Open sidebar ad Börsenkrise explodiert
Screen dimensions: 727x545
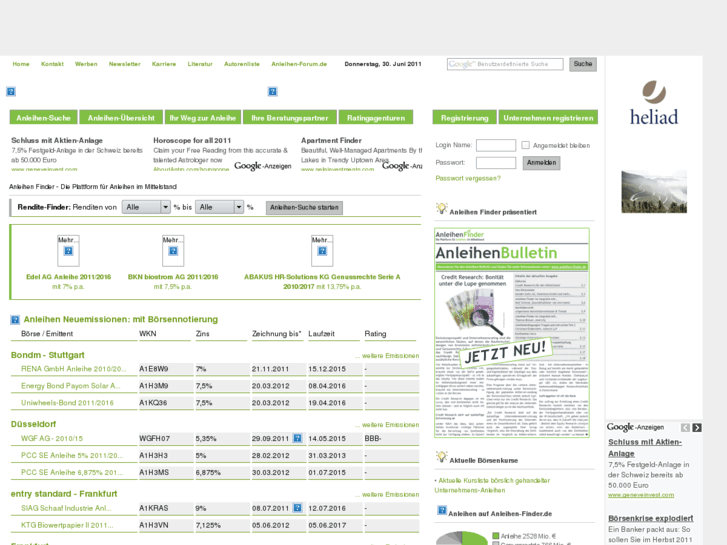coord(650,518)
